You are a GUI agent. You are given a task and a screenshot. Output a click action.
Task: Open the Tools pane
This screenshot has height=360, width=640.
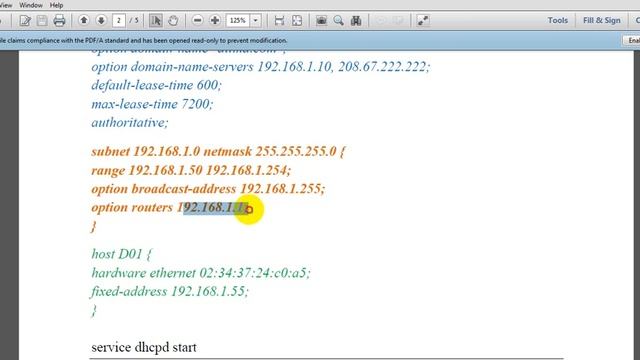558,20
